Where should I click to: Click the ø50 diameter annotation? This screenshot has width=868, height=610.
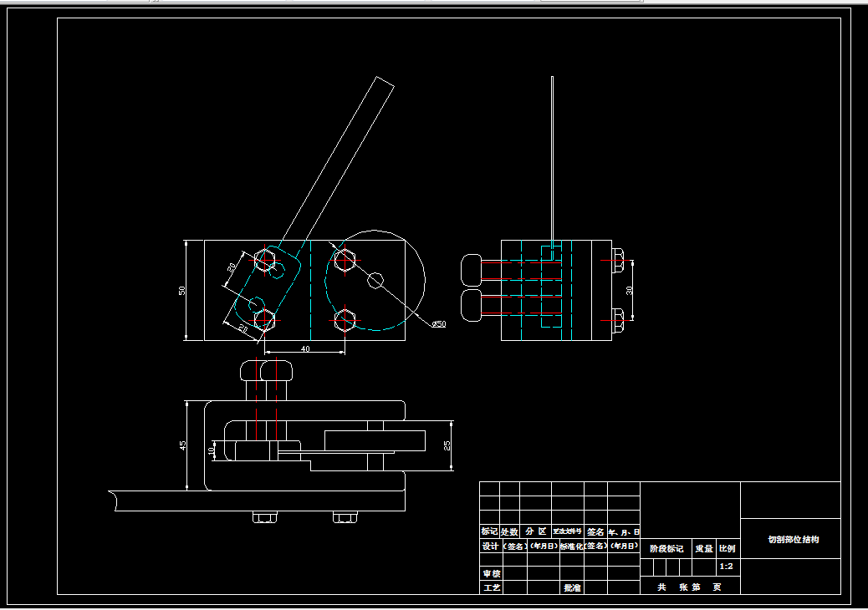(438, 323)
